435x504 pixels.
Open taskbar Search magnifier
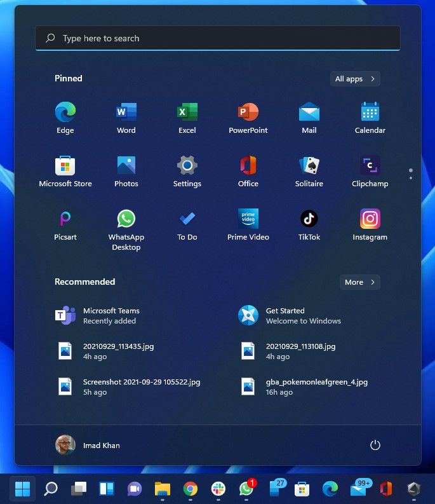[x=50, y=489]
